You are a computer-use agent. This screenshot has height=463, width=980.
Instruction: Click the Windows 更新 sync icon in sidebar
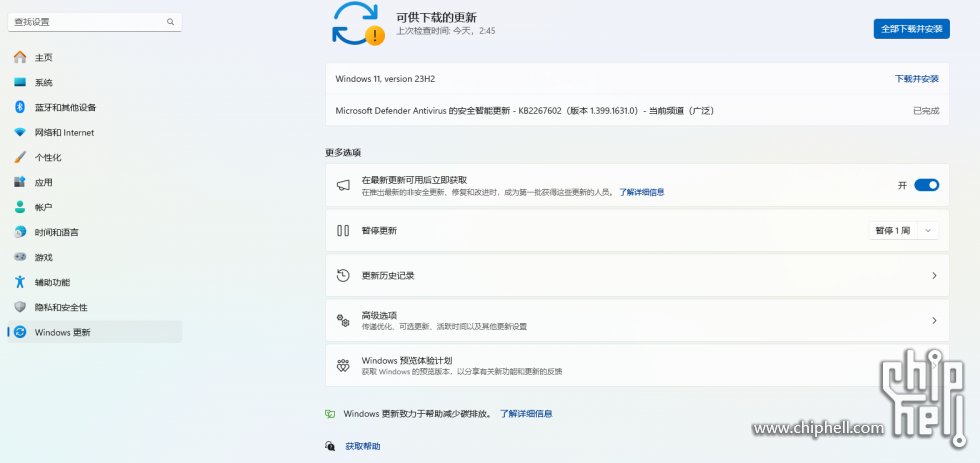click(x=20, y=332)
